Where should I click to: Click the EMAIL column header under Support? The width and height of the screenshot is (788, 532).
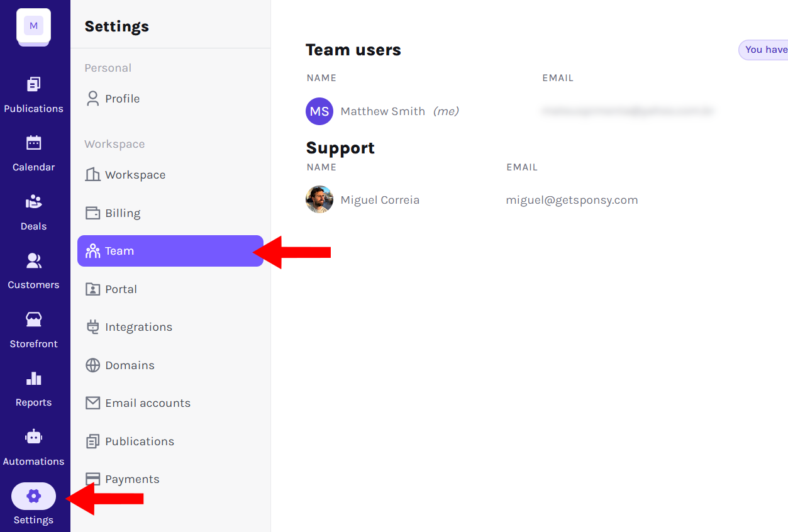point(522,167)
